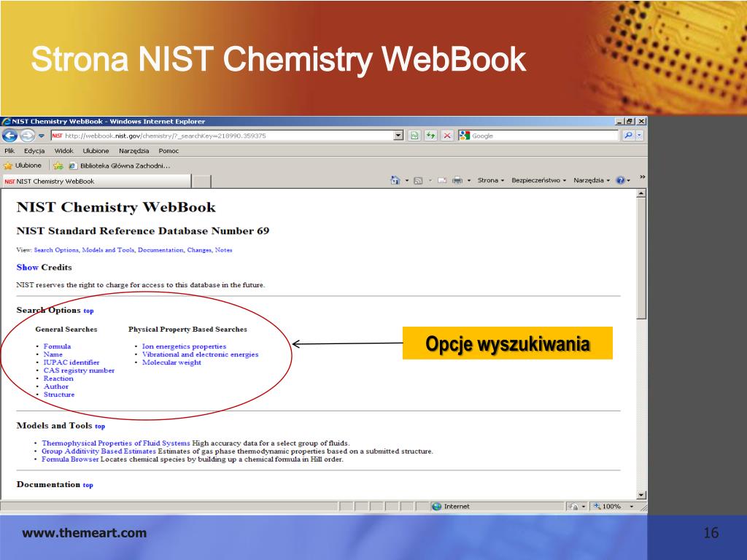The width and height of the screenshot is (747, 560).
Task: Open the Formula search link
Action: click(x=57, y=346)
